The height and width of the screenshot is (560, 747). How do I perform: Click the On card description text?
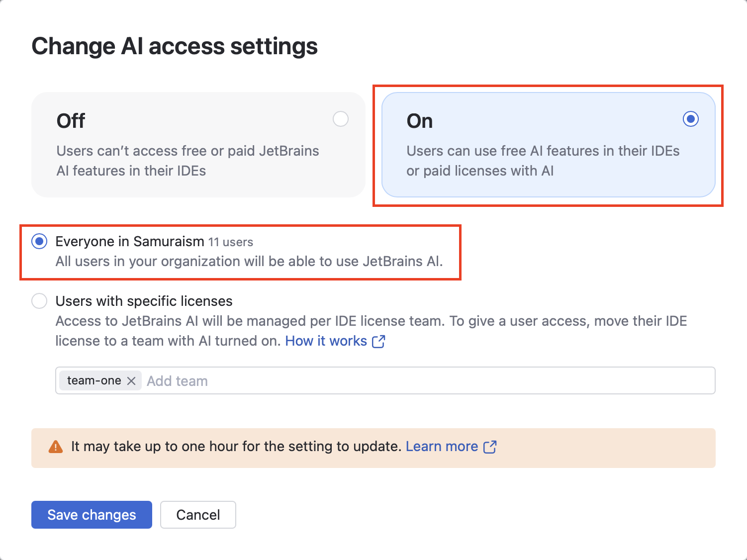543,161
